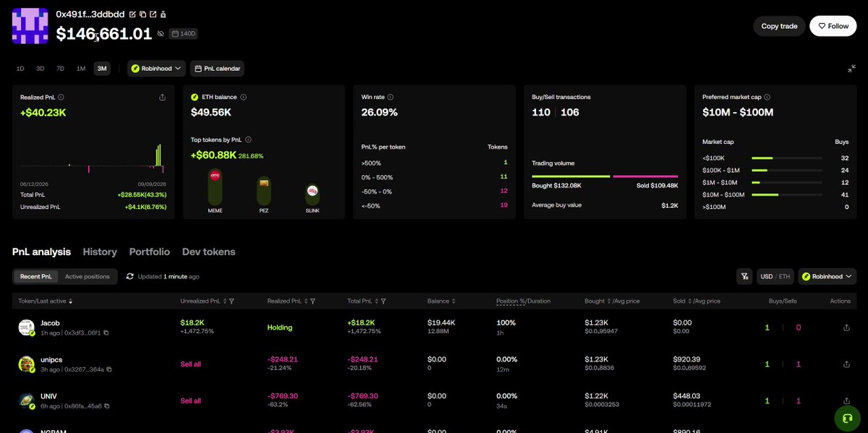Viewport: 868px width, 433px height.
Task: Follow this wallet
Action: [x=833, y=26]
